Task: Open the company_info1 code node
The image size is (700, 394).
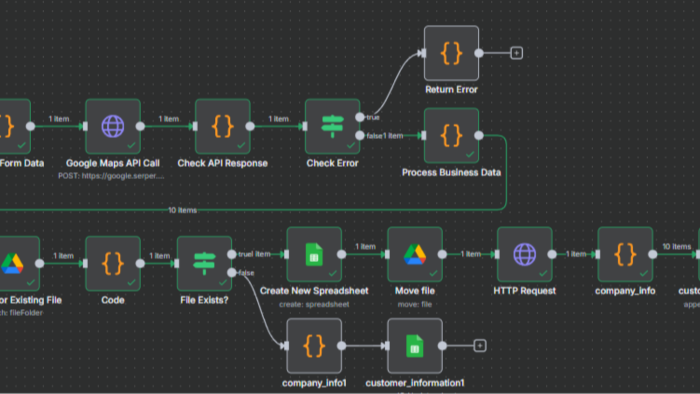Action: [x=314, y=346]
